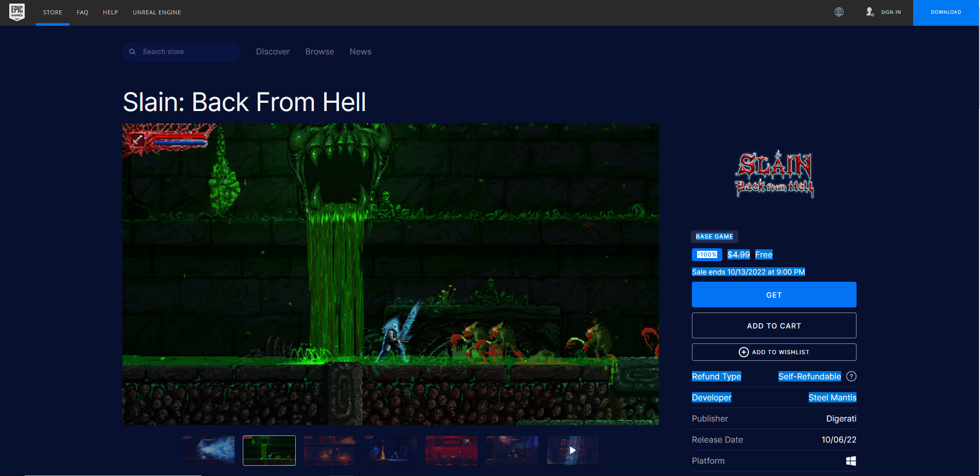Select the dark blue thumbnail before the trailer

click(x=512, y=450)
